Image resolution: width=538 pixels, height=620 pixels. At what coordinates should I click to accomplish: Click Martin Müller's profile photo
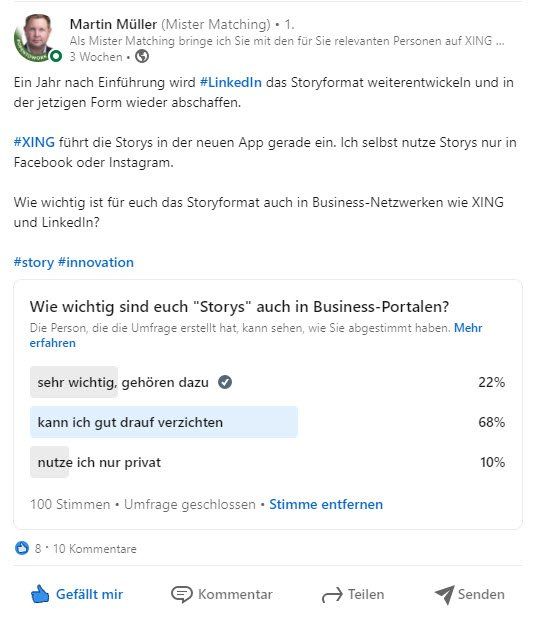pyautogui.click(x=38, y=38)
